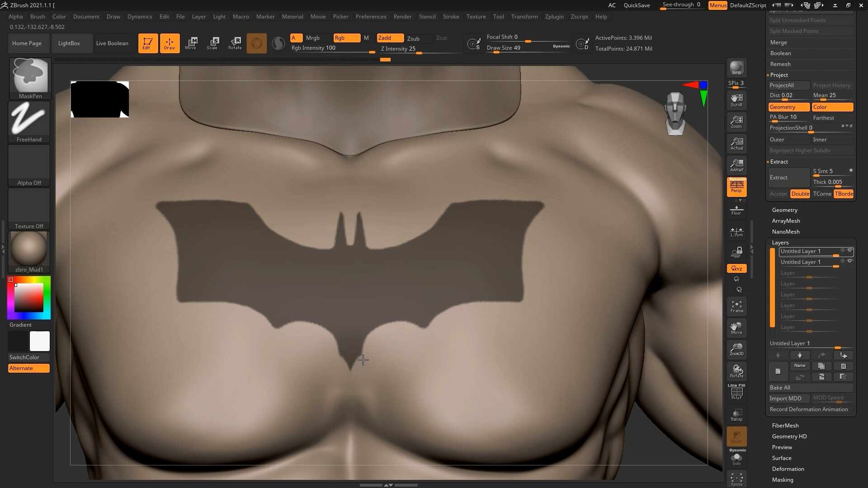Expand the Deformation subpalette

click(788, 469)
